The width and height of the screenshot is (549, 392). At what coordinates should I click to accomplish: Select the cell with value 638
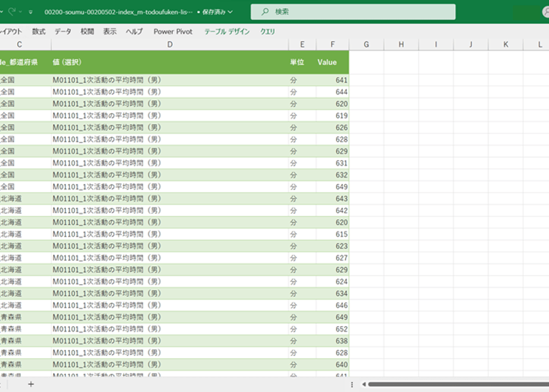332,341
